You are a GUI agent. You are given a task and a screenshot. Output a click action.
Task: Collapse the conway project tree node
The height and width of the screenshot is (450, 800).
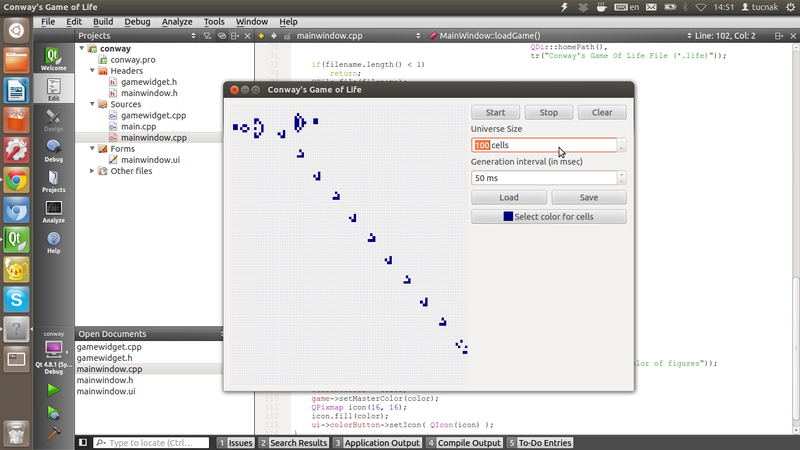[x=82, y=48]
